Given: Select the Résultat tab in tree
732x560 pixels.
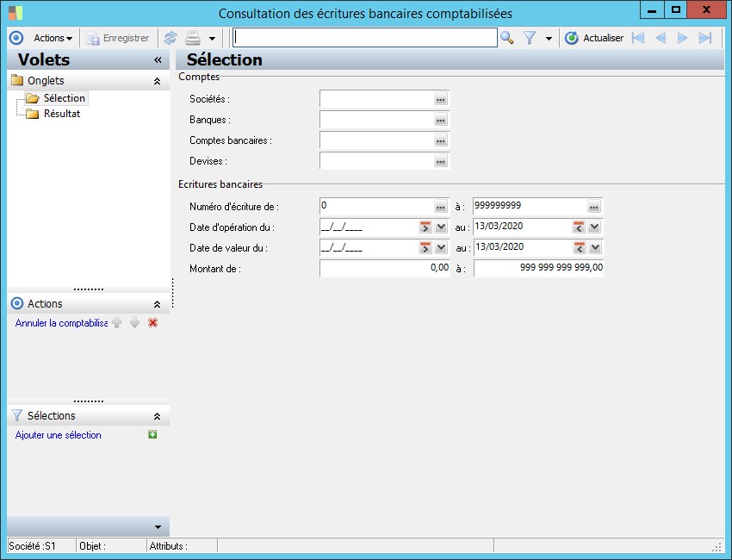Looking at the screenshot, I should [62, 114].
